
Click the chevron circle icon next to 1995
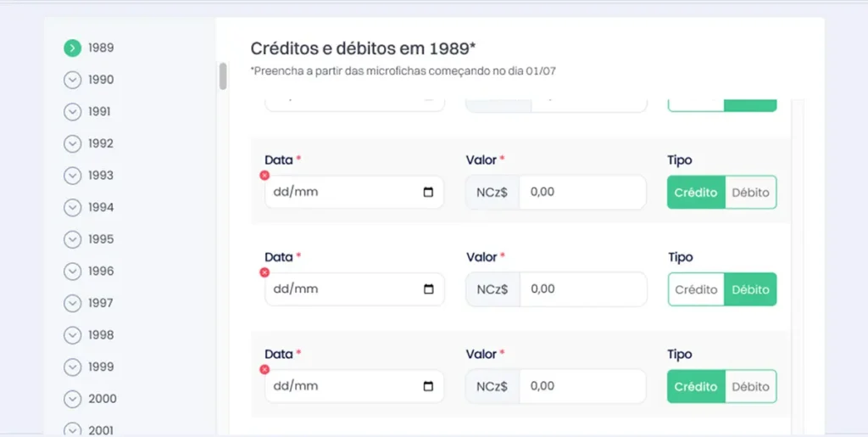pyautogui.click(x=72, y=239)
